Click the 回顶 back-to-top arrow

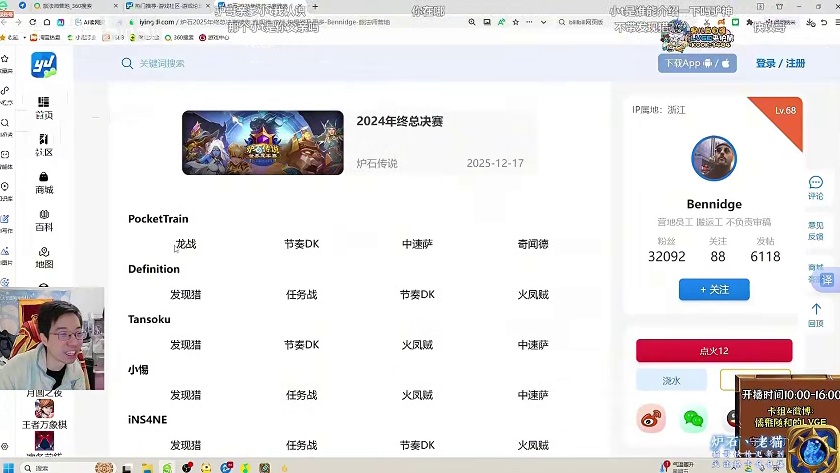click(x=816, y=316)
